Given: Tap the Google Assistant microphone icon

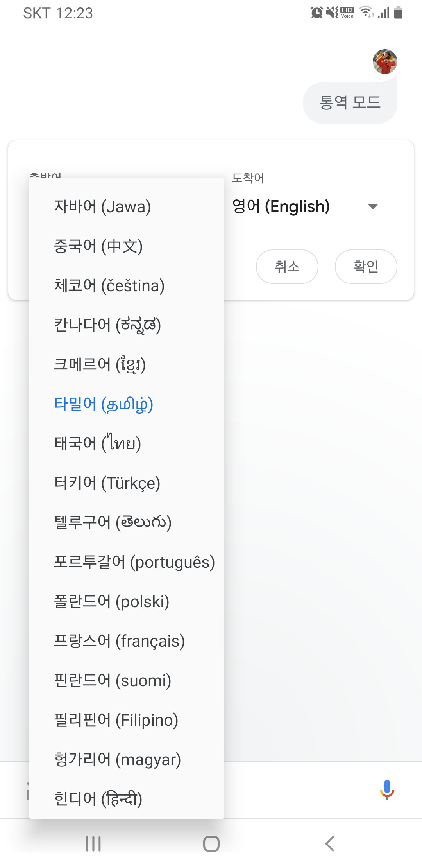Looking at the screenshot, I should [387, 790].
